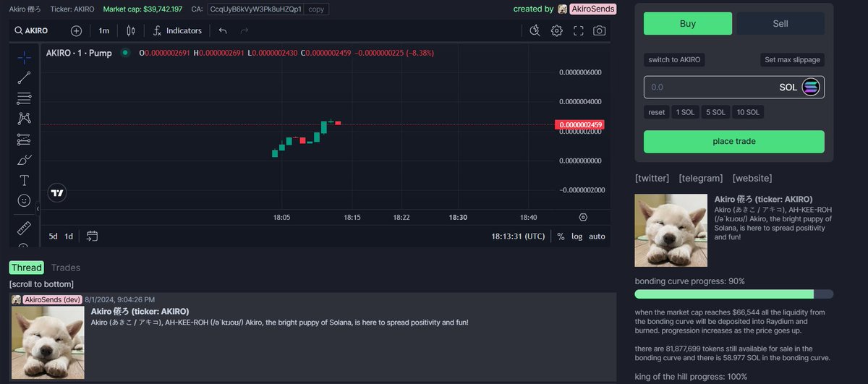Switch to the Sell tab
The image size is (868, 384).
click(780, 24)
